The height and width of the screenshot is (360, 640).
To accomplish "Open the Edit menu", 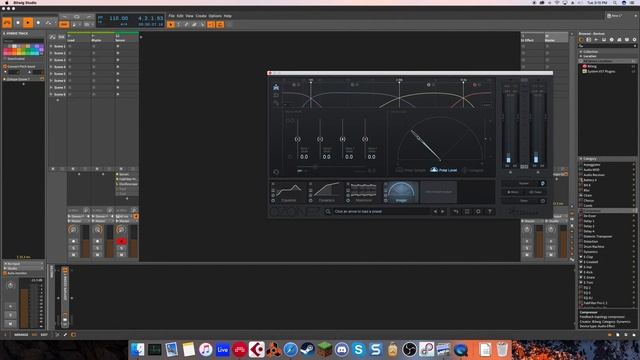I will 180,16.
